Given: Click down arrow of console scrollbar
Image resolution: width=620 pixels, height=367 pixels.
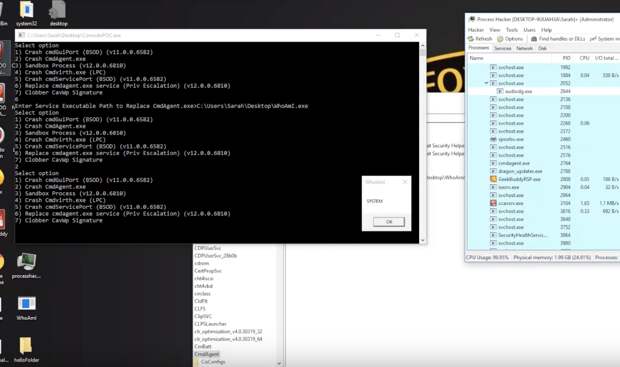Looking at the screenshot, I should click(x=422, y=240).
